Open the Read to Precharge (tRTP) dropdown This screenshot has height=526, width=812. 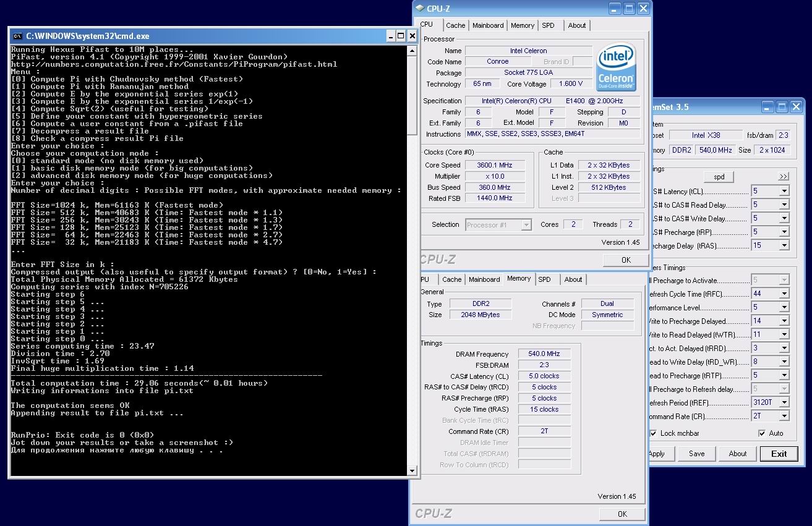tap(784, 375)
